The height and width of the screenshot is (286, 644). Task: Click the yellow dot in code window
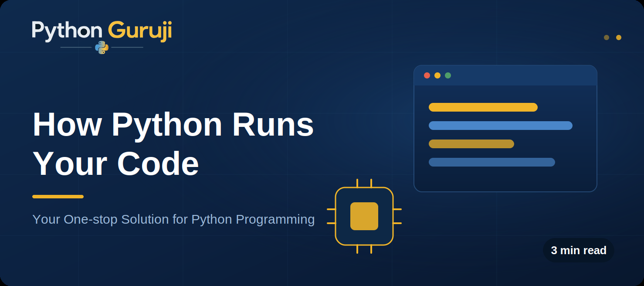coord(437,75)
